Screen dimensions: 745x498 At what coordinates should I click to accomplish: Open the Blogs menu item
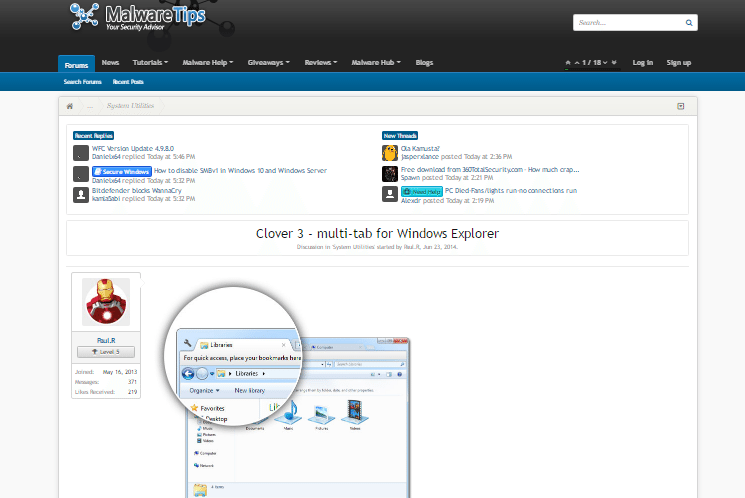(424, 63)
